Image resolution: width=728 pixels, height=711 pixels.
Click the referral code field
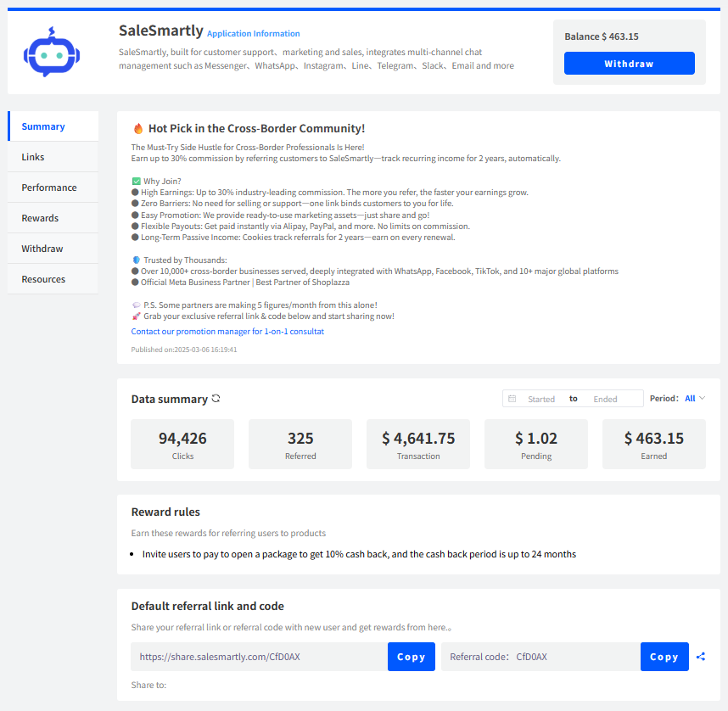(540, 656)
